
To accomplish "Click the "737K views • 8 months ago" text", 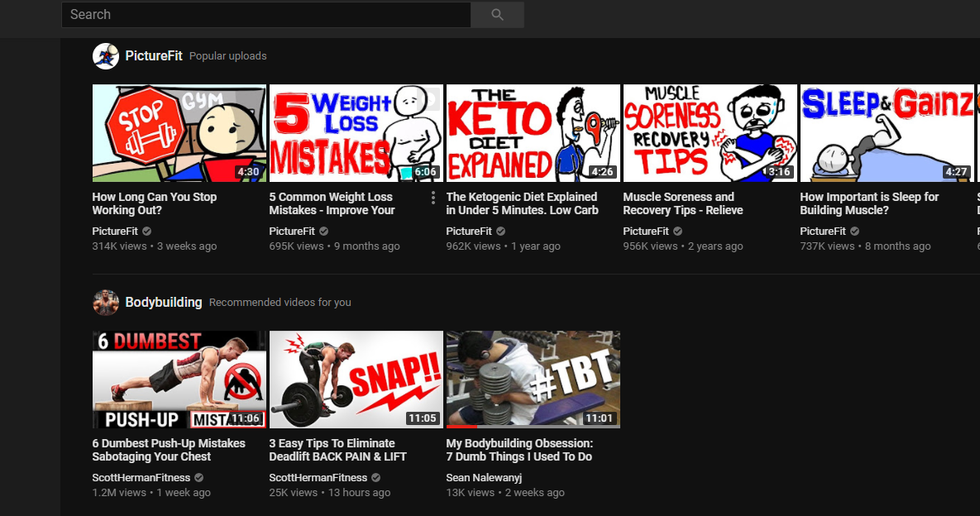I will point(865,246).
